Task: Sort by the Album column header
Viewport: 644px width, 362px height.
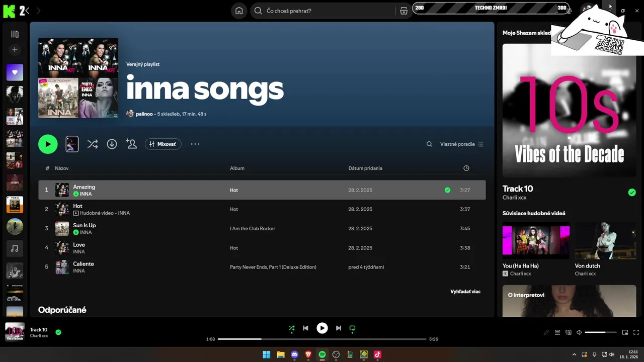Action: tap(237, 168)
